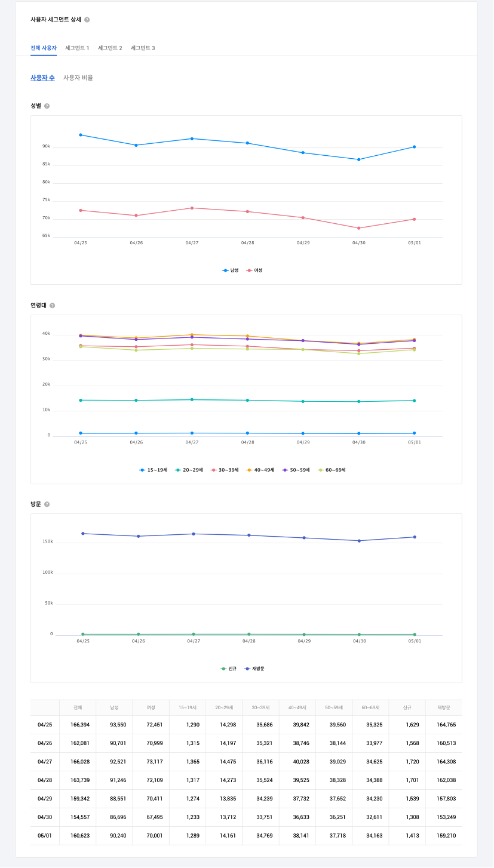This screenshot has width=494, height=868.
Task: Click help icon beside 성별 heading
Action: click(x=47, y=106)
